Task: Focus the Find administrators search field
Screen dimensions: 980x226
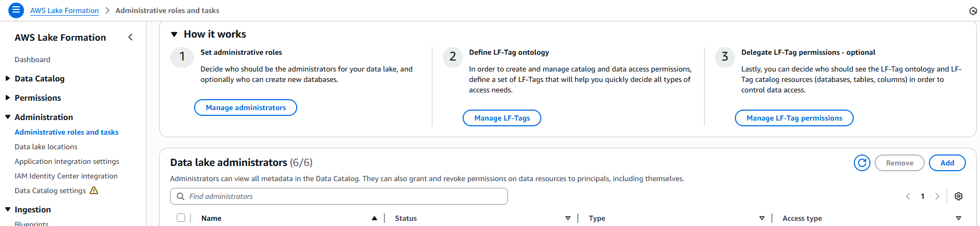Action: (x=339, y=196)
